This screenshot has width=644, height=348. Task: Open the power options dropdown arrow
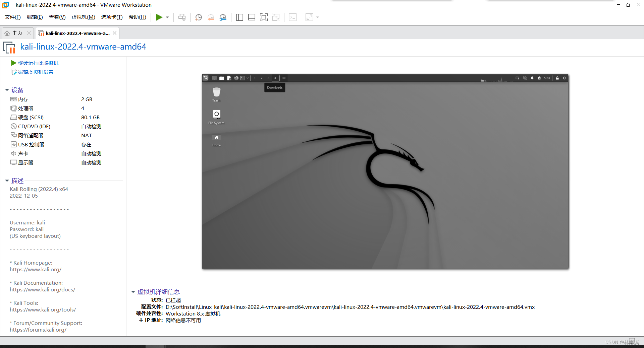coord(167,17)
